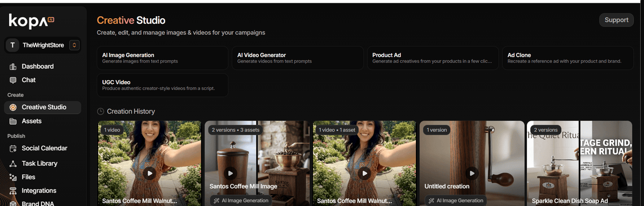Open Assets via its folder icon
This screenshot has height=206, width=644.
pos(13,122)
